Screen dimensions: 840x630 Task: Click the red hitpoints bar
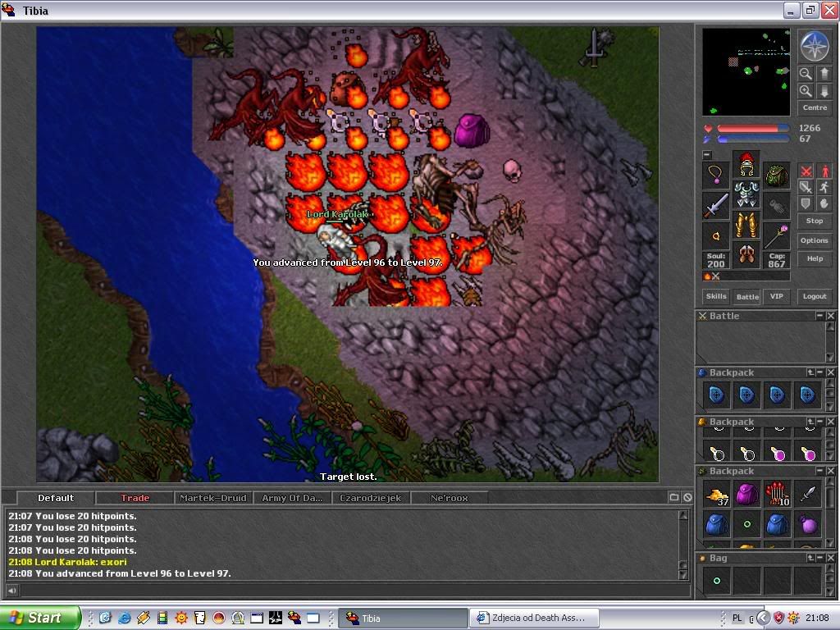click(753, 129)
